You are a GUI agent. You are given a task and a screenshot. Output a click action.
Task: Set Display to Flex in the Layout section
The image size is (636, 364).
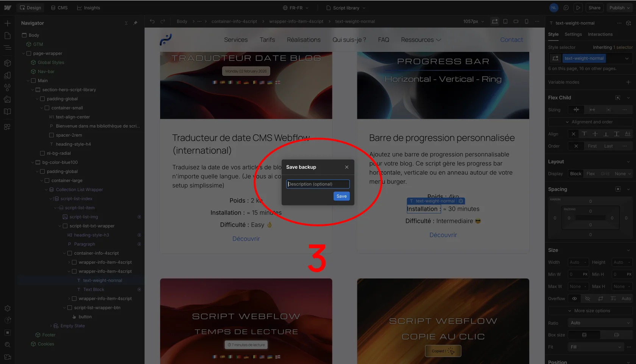(590, 174)
